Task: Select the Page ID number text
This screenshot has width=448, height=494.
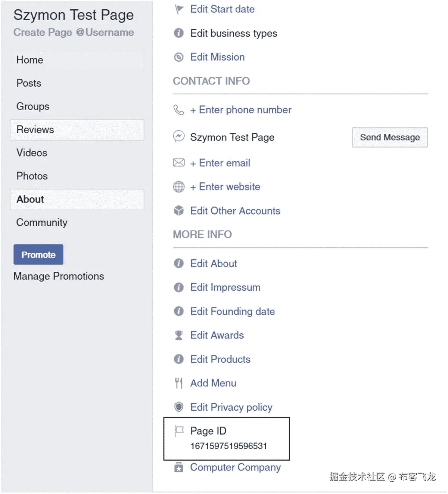Action: [228, 446]
